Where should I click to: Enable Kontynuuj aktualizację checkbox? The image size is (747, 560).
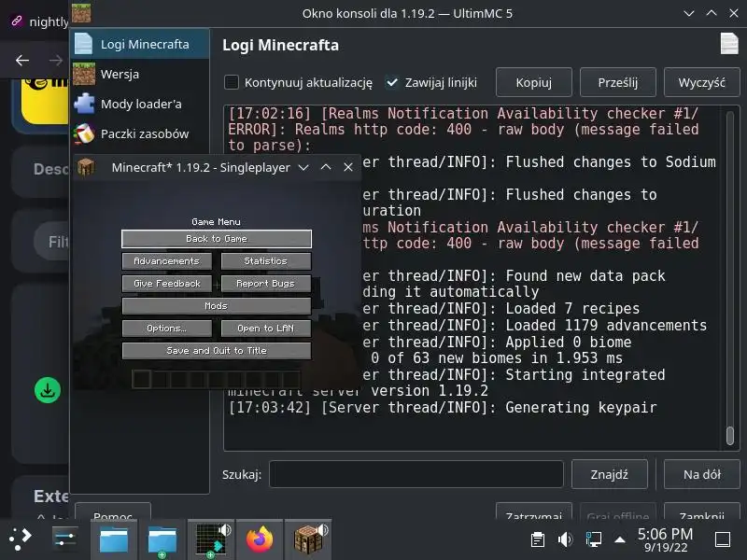[232, 82]
